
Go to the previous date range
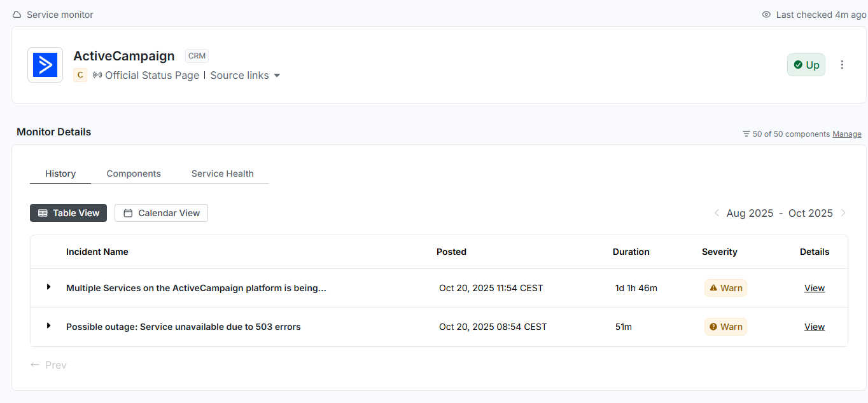click(717, 213)
